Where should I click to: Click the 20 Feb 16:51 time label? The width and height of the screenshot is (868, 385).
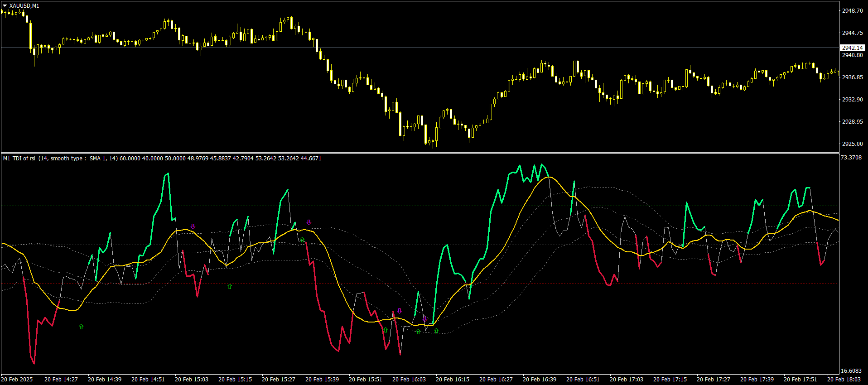(583, 379)
